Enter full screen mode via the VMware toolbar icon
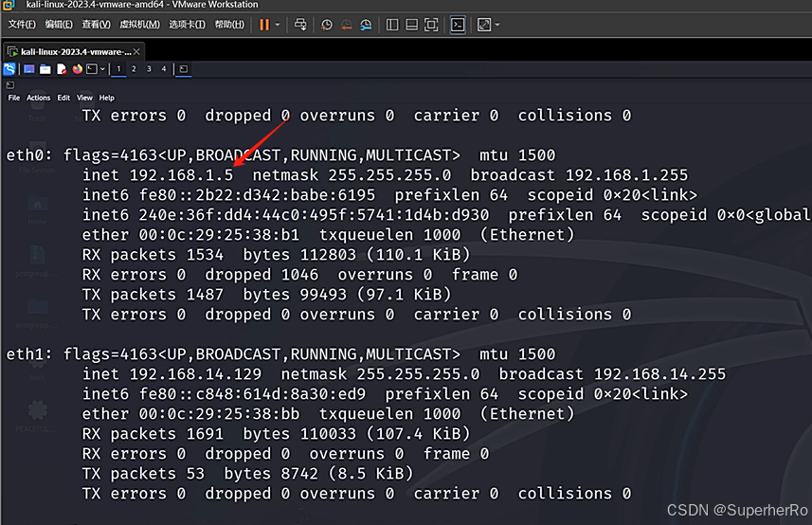 (x=431, y=25)
